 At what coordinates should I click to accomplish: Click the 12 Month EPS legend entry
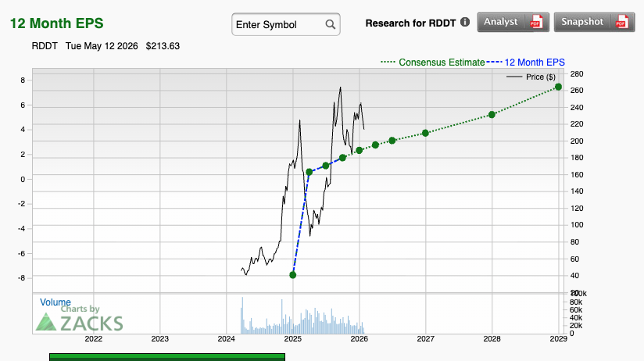pos(526,63)
